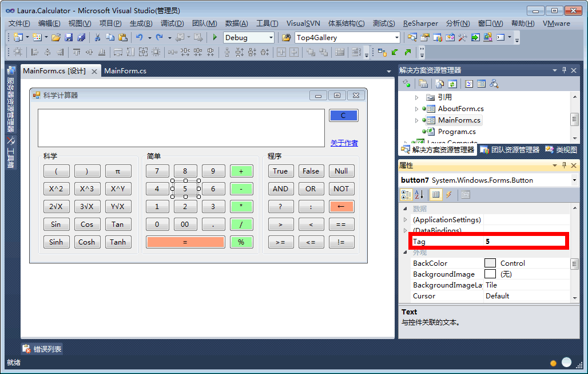Click View Designer icon in Solution Explorer
Viewport: 588px width, 374px height.
pyautogui.click(x=482, y=84)
